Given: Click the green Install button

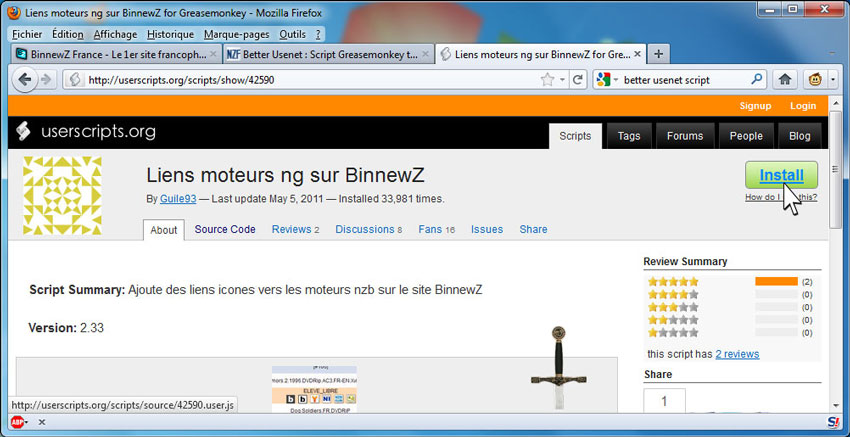Looking at the screenshot, I should coord(781,175).
